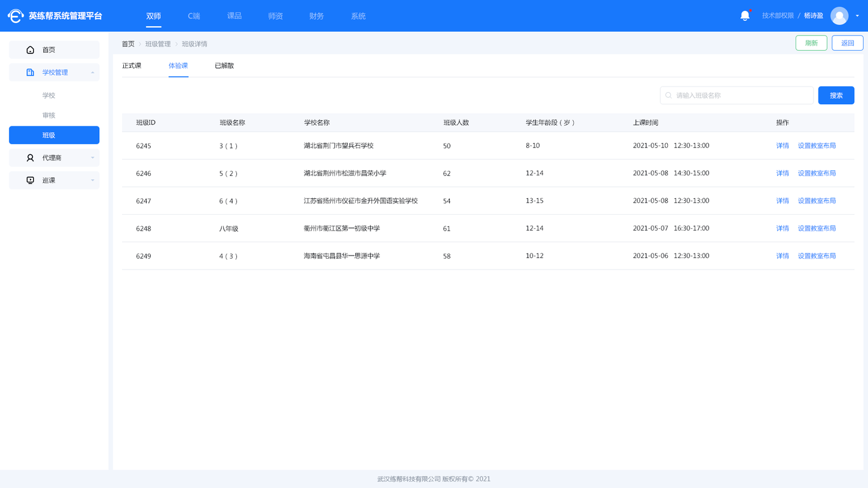Click school name 海南省屯昌县华一思源中学
This screenshot has width=868, height=488.
tap(342, 256)
